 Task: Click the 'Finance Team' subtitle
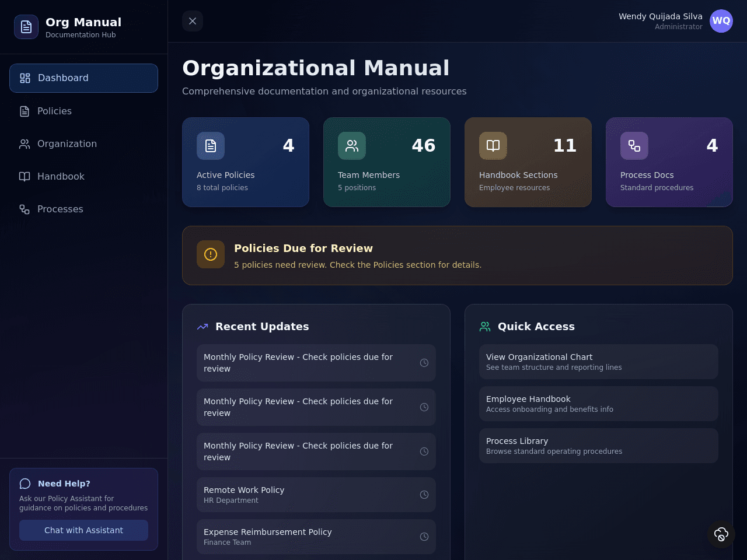click(x=228, y=542)
